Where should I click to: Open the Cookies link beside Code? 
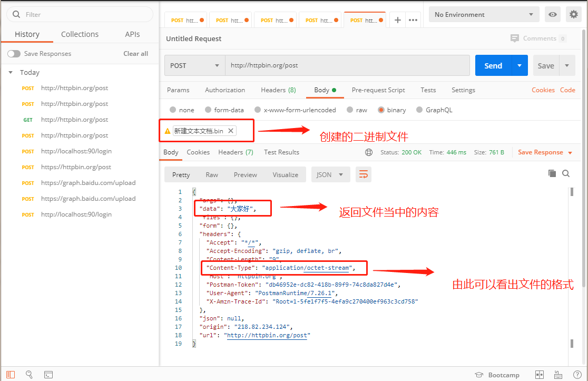[x=543, y=90]
